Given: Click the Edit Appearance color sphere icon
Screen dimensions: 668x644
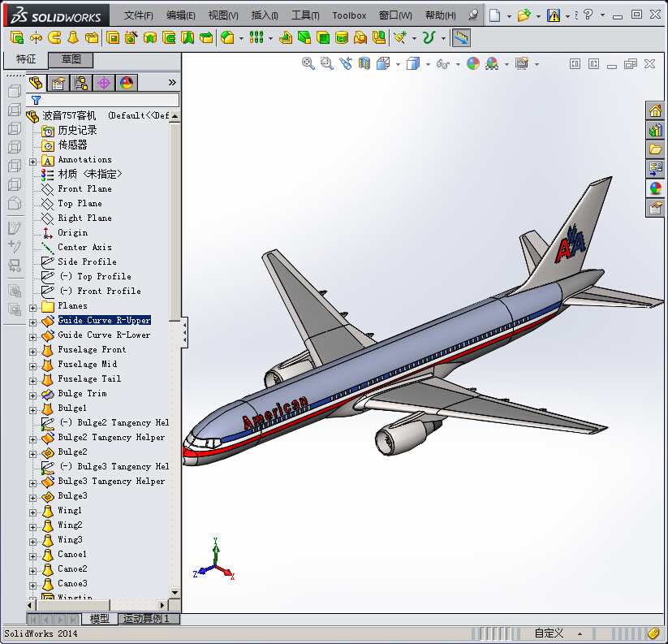Looking at the screenshot, I should tap(473, 64).
